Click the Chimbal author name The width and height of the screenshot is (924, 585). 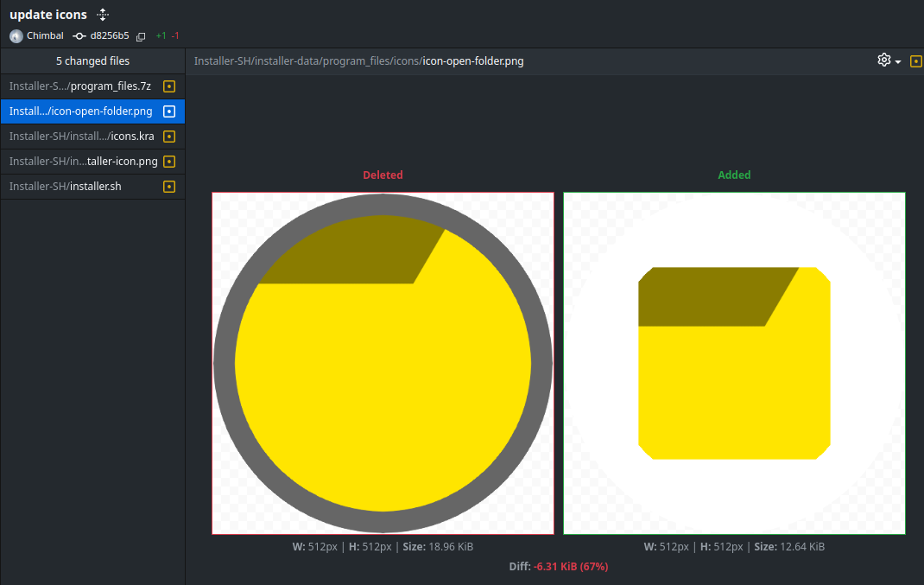pyautogui.click(x=45, y=36)
